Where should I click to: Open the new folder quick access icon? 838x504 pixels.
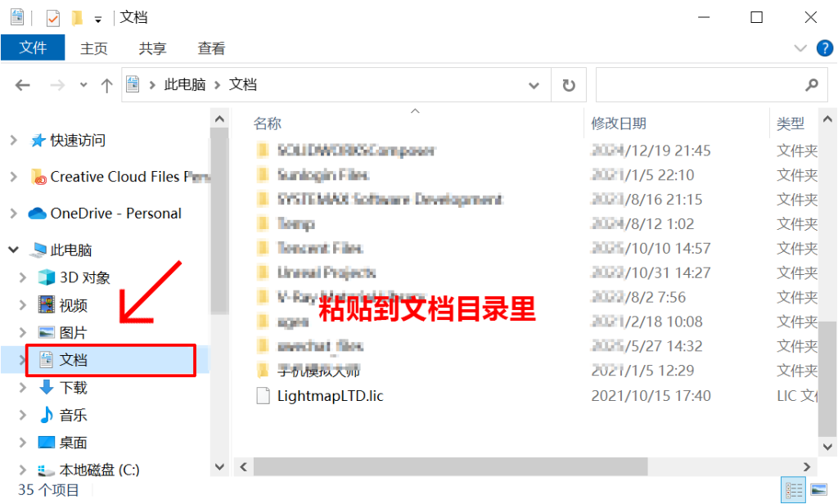pyautogui.click(x=78, y=18)
